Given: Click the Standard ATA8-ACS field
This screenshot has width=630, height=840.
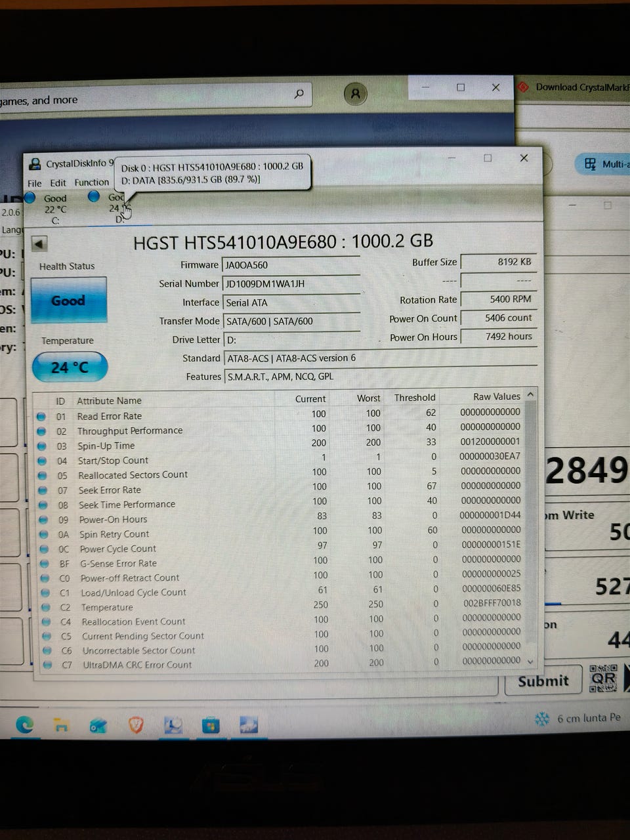Looking at the screenshot, I should [x=381, y=358].
